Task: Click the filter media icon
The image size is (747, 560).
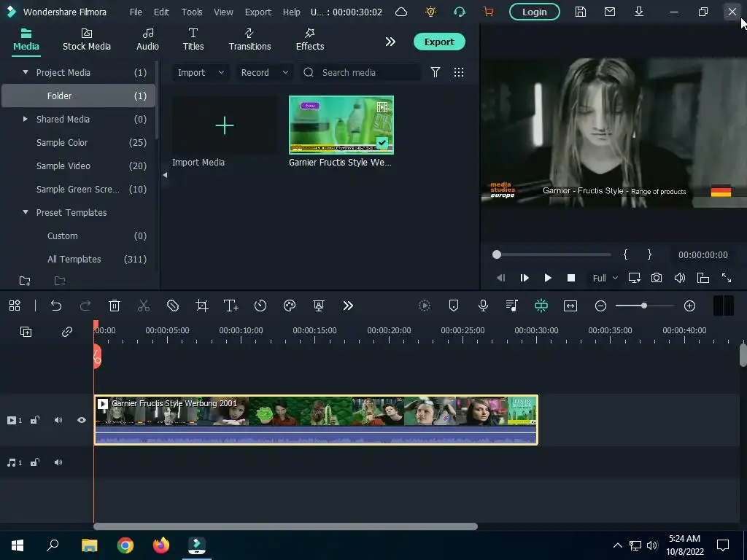Action: click(x=436, y=72)
